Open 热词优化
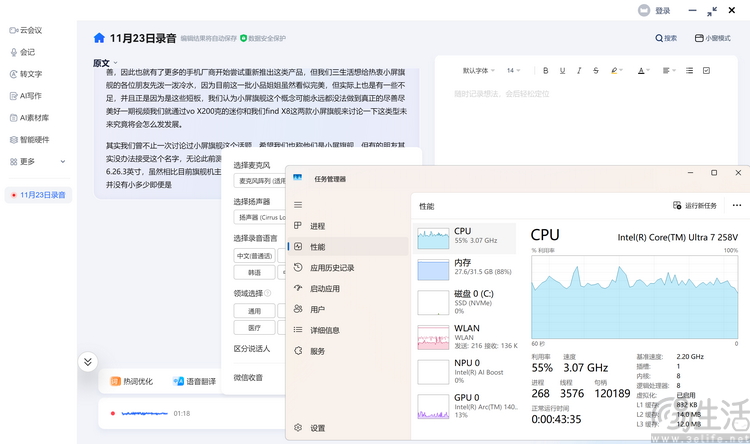750x444 pixels. tap(132, 381)
